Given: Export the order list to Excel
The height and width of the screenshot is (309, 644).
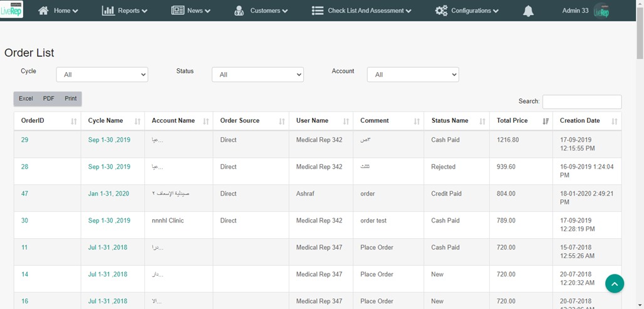Looking at the screenshot, I should pyautogui.click(x=26, y=98).
